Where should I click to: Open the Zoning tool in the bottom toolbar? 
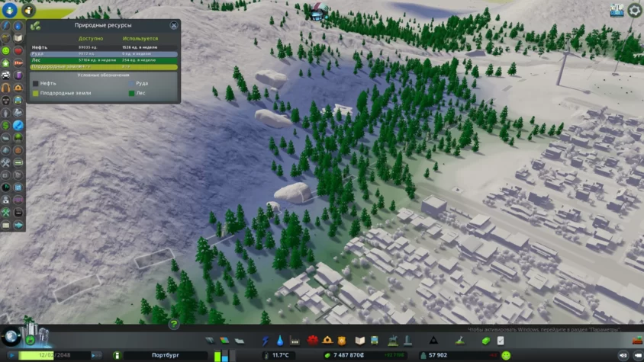224,341
